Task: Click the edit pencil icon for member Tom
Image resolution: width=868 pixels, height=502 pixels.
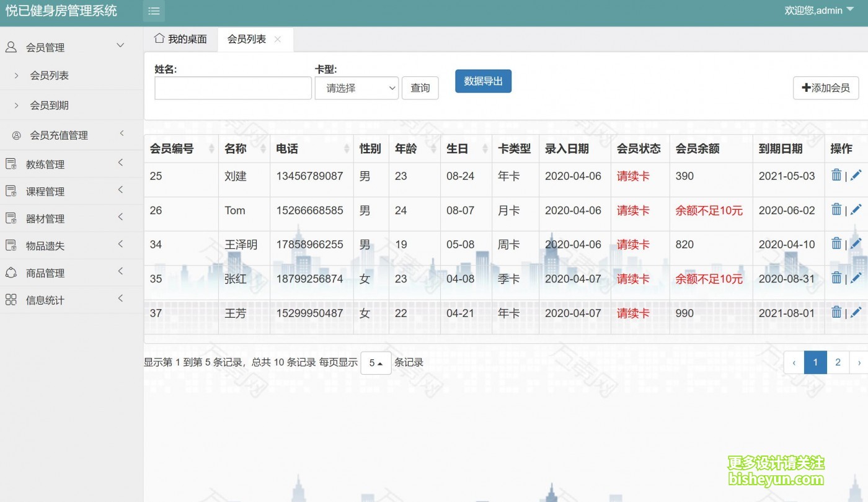Action: [x=856, y=210]
